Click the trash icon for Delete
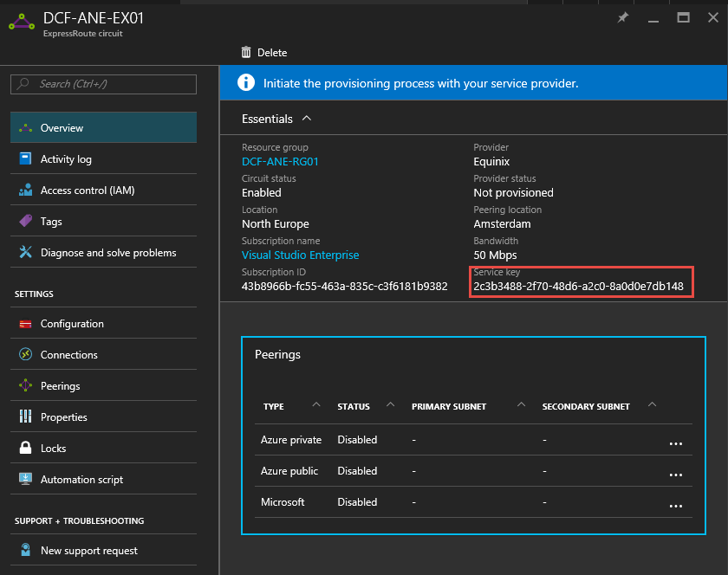728x575 pixels. pos(247,53)
